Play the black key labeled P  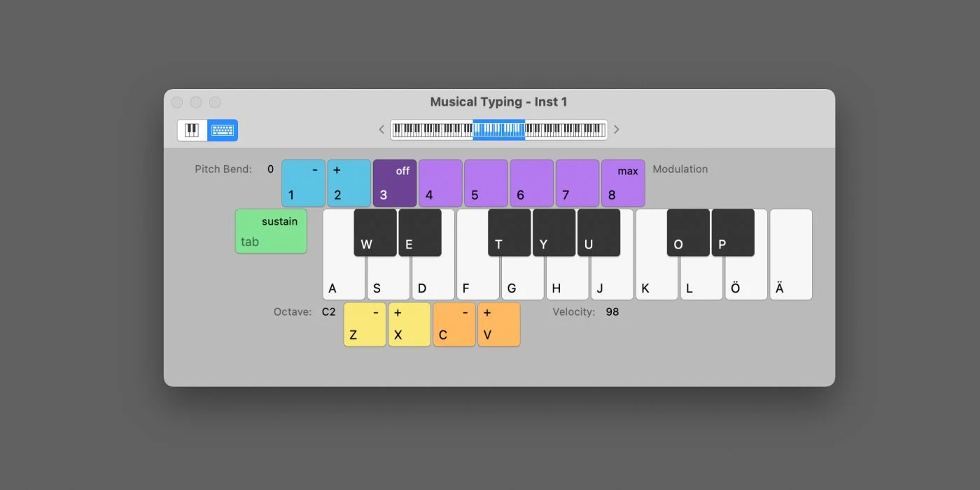point(734,232)
